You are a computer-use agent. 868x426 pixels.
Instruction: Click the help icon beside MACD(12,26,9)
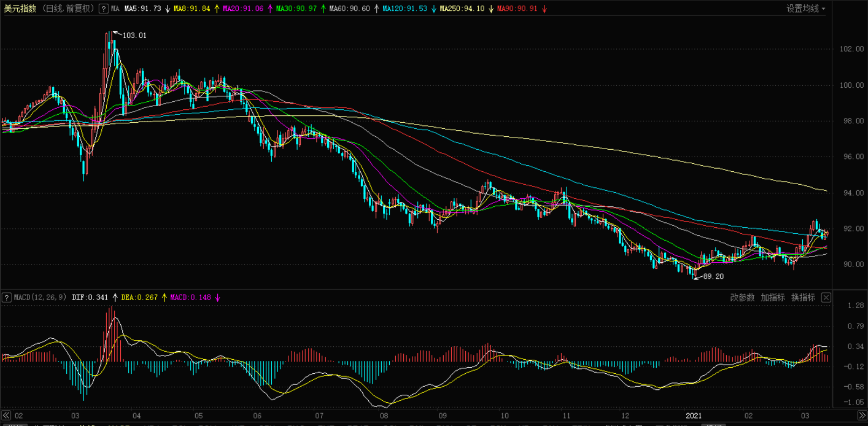[x=6, y=297]
